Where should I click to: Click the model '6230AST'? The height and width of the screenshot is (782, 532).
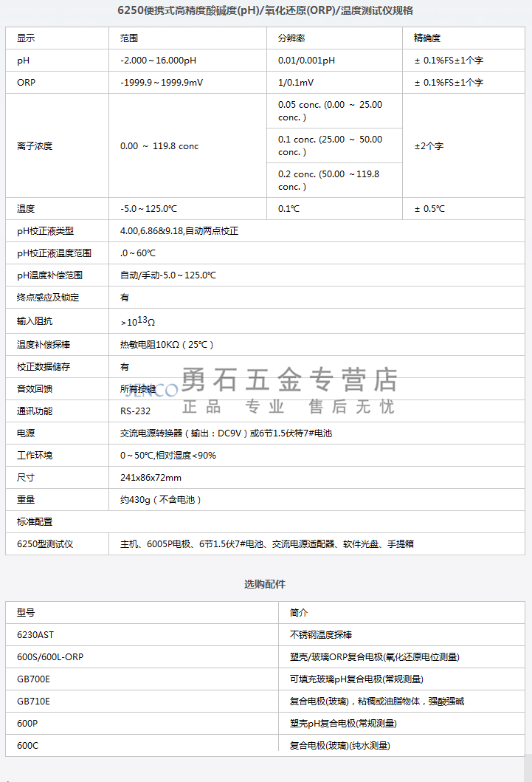tap(35, 635)
